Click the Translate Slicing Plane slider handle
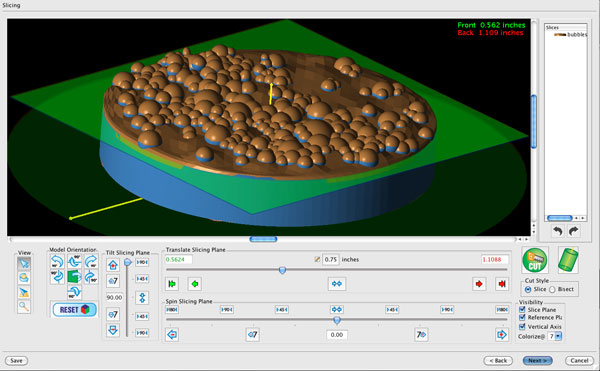 [x=282, y=270]
